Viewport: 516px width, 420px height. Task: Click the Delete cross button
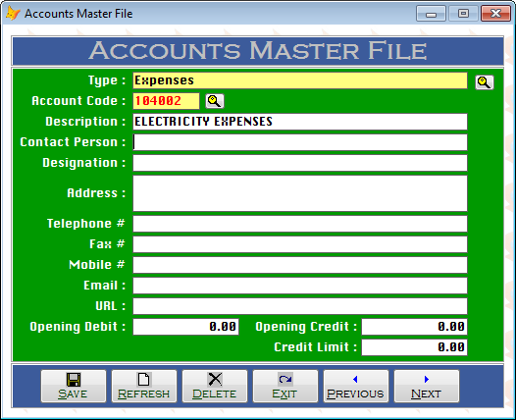coord(215,386)
